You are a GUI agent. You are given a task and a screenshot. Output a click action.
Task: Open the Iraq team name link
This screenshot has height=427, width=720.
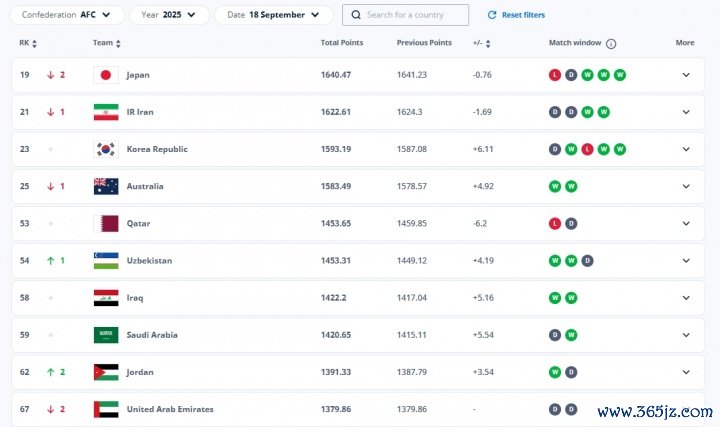[x=136, y=298]
